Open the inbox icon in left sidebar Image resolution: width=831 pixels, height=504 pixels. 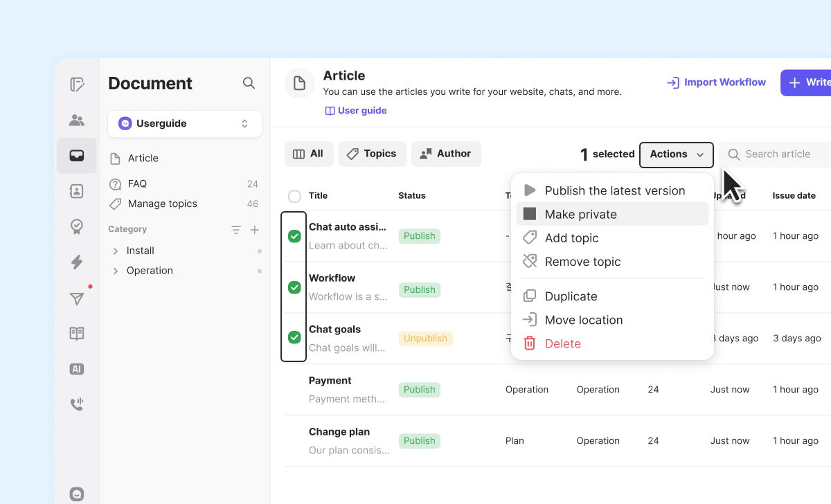77,156
